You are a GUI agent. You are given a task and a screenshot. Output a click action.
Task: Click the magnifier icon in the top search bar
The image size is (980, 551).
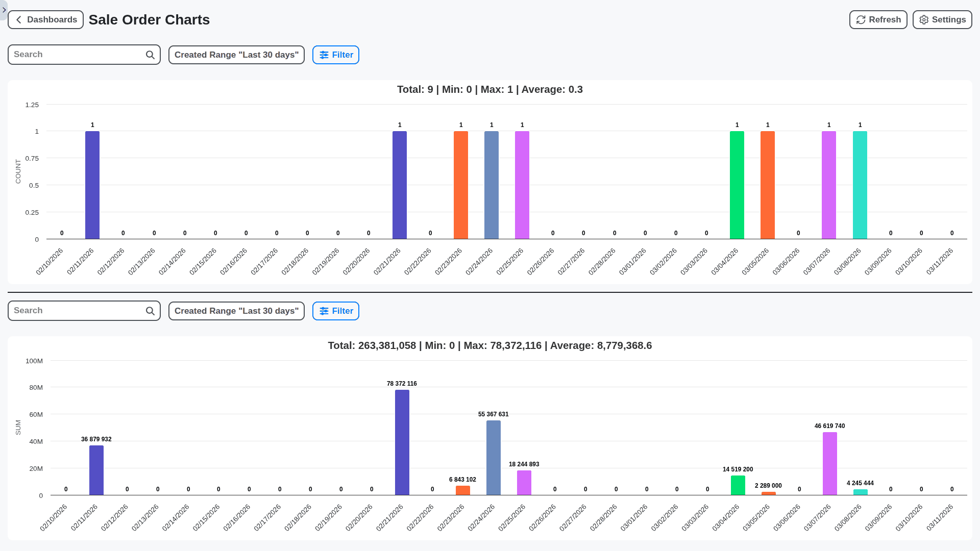click(150, 54)
